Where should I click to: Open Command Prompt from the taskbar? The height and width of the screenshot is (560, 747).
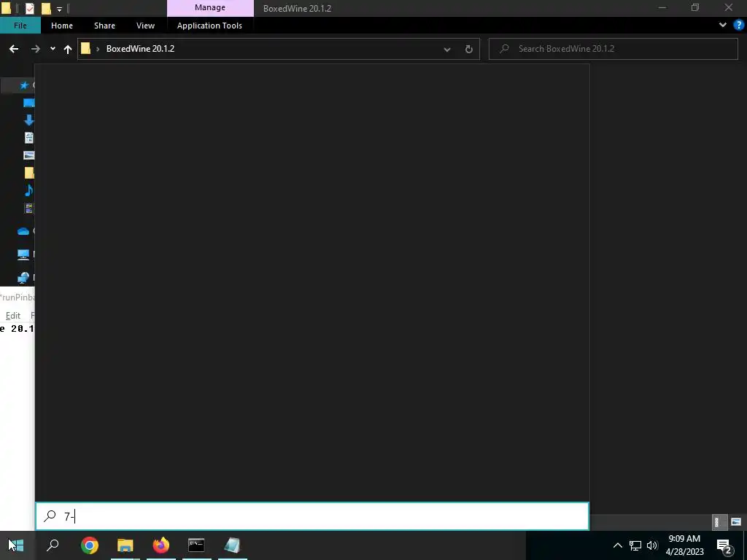tap(196, 545)
